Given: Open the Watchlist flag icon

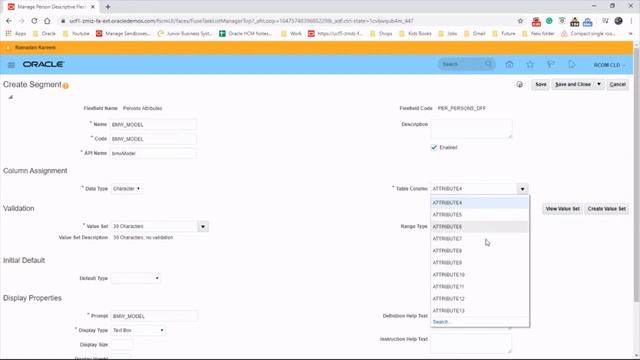Looking at the screenshot, I should [x=551, y=64].
